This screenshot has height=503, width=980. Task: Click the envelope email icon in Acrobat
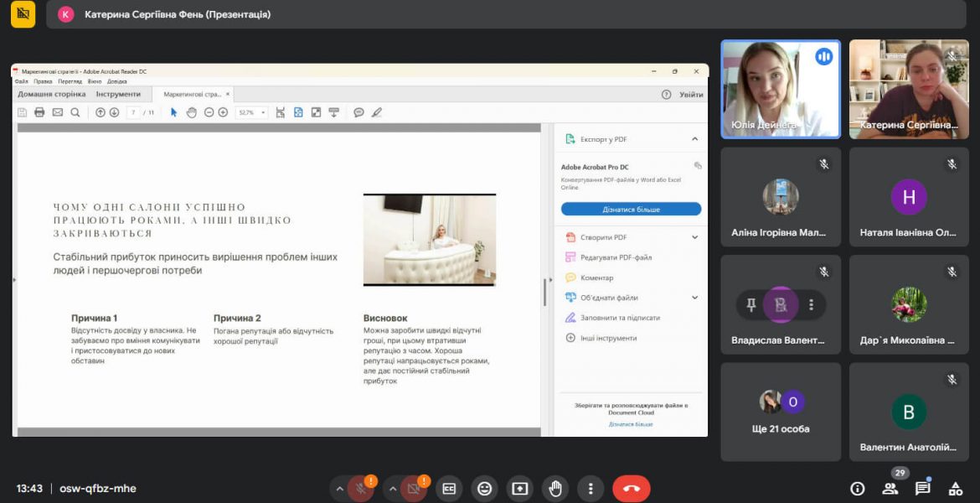[x=58, y=112]
